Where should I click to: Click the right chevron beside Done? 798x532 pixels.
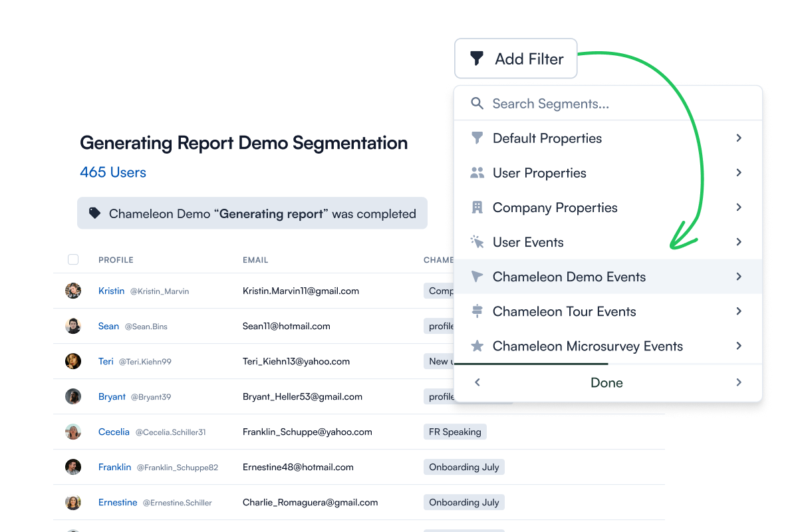(739, 382)
